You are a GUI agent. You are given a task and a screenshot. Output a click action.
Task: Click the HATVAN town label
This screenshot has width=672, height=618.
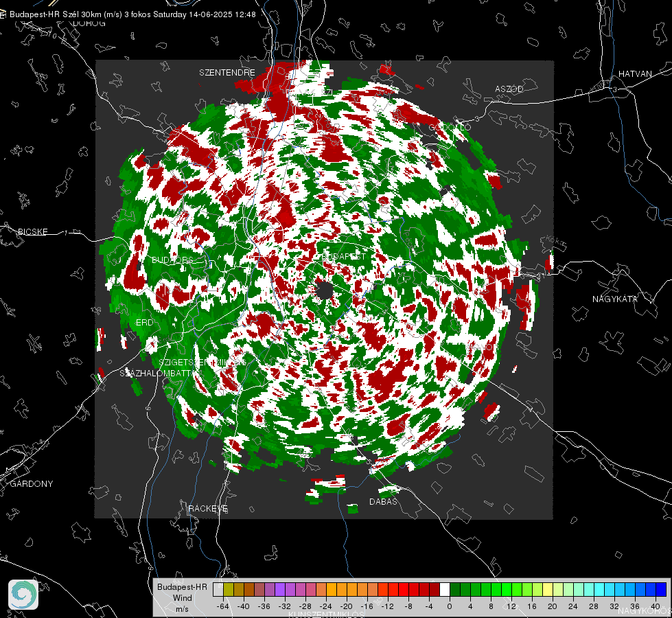pyautogui.click(x=635, y=74)
